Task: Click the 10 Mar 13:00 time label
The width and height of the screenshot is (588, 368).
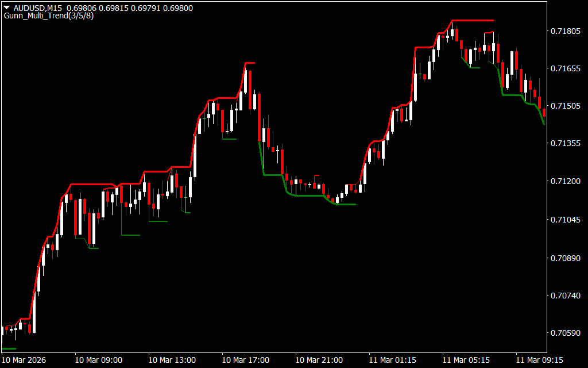Action: point(172,360)
